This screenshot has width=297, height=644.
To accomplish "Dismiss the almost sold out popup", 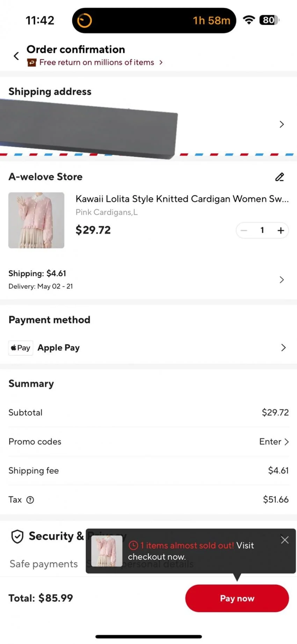I will pyautogui.click(x=285, y=540).
